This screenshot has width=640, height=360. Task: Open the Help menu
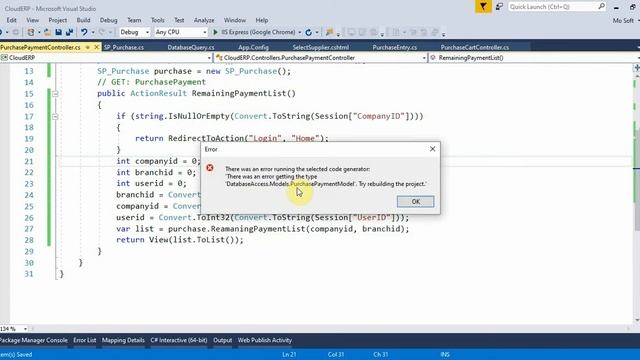pyautogui.click(x=262, y=20)
